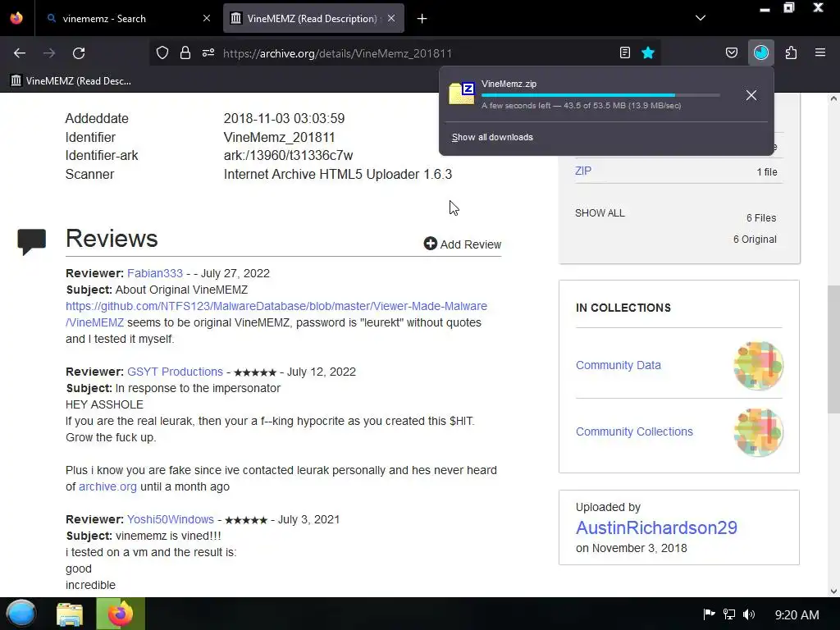Go back to previous page
840x630 pixels.
pos(20,53)
